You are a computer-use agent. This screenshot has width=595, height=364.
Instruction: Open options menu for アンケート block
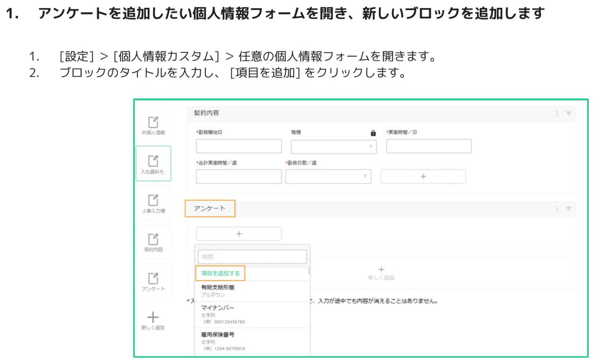pyautogui.click(x=557, y=209)
